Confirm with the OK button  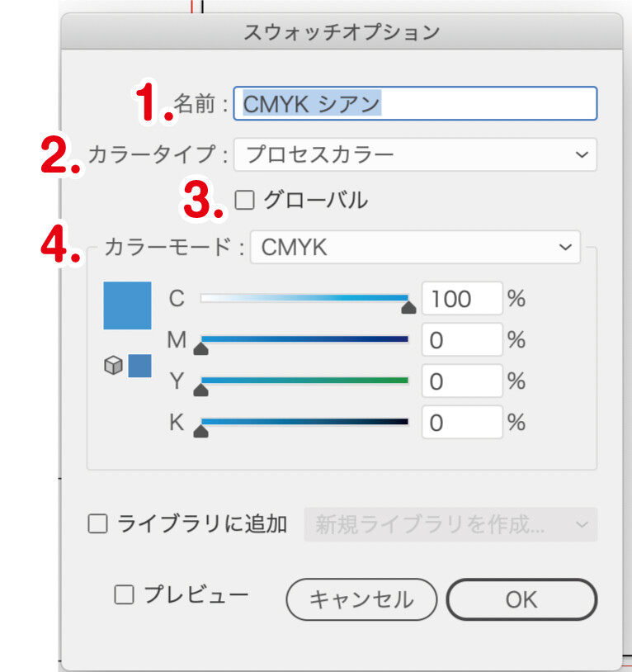click(x=521, y=599)
